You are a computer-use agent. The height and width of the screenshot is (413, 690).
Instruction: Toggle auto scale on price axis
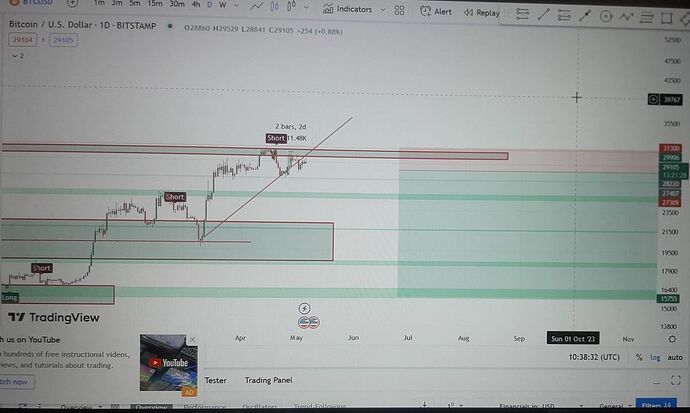[675, 357]
